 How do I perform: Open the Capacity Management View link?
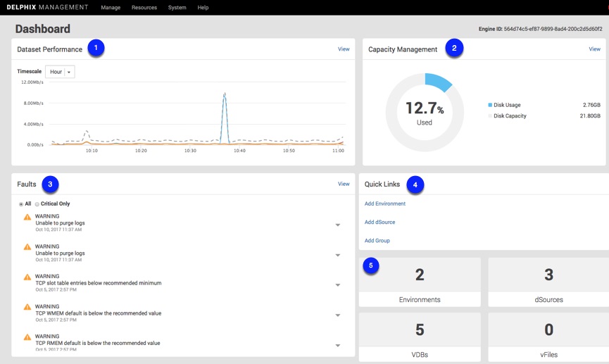(594, 49)
